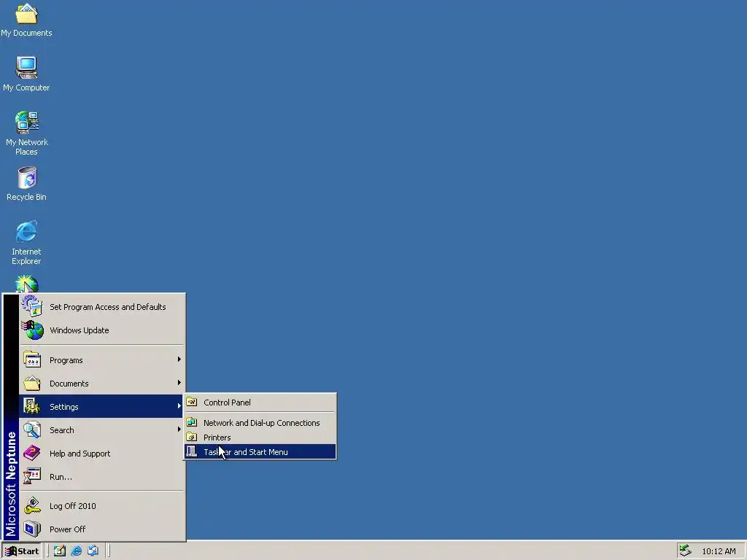Click the Taskbar and Start Menu icon
Screen dimensions: 747x560
192,451
